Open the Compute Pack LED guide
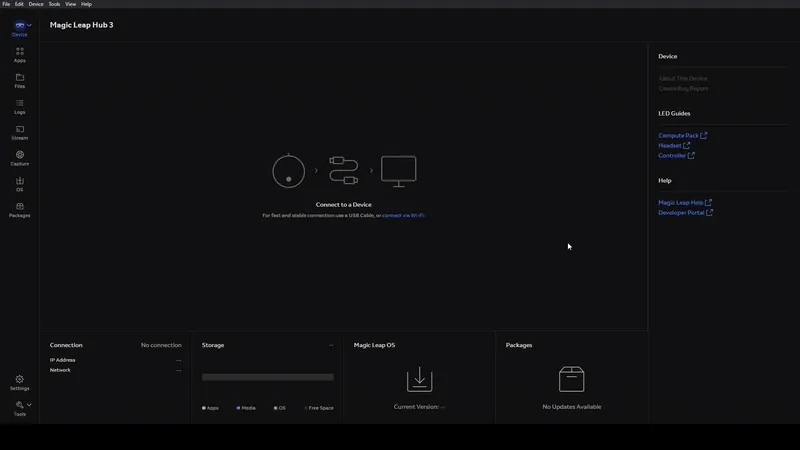This screenshot has width=800, height=450. [678, 135]
